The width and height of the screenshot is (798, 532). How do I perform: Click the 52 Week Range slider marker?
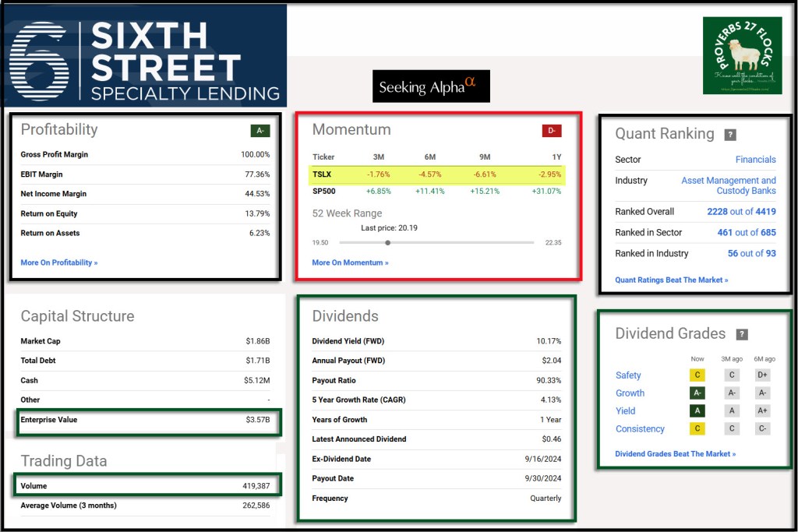[x=387, y=242]
